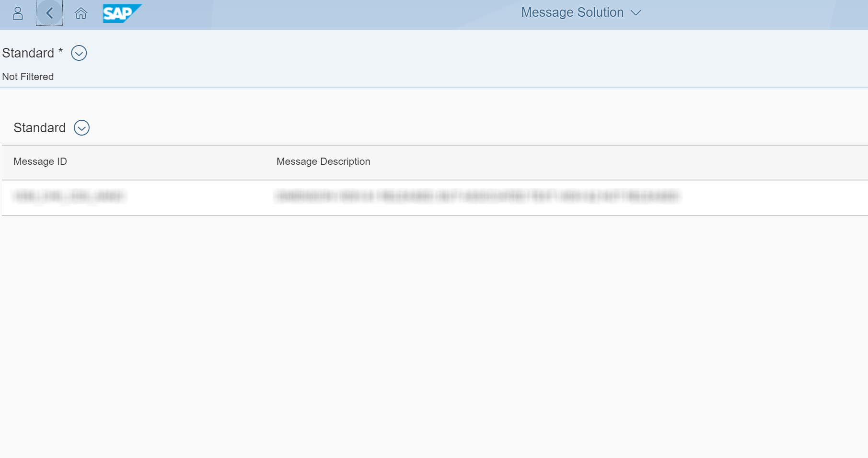Click the Message Description column header
Viewport: 868px width, 458px height.
tap(323, 161)
